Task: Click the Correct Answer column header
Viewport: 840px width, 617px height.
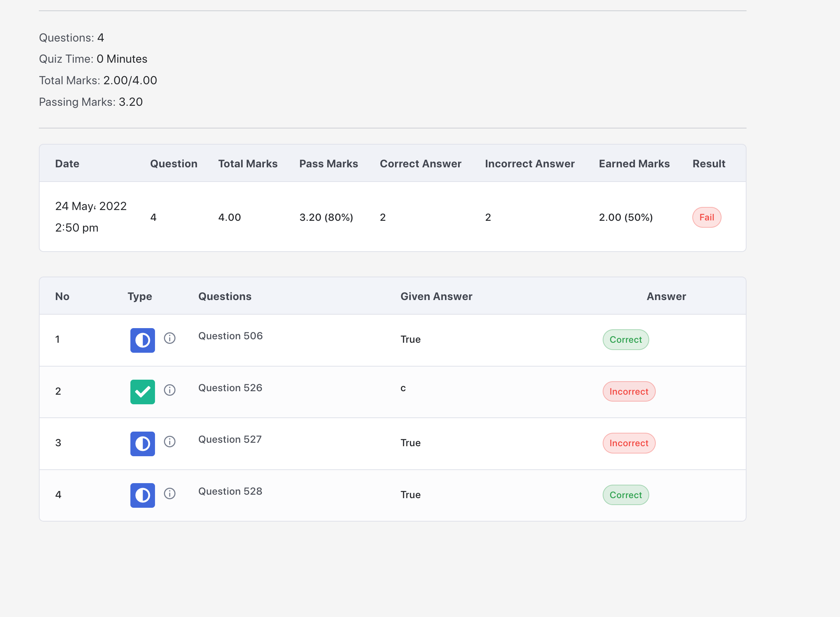Action: [x=420, y=163]
